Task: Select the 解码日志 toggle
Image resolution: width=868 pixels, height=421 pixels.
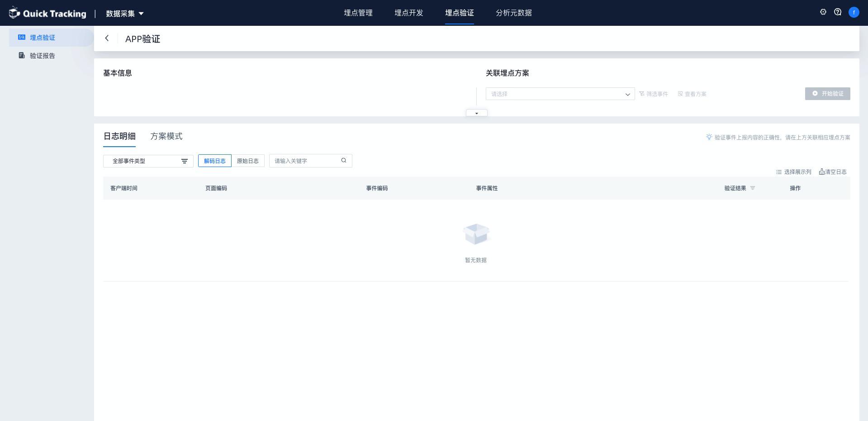Action: pos(215,161)
